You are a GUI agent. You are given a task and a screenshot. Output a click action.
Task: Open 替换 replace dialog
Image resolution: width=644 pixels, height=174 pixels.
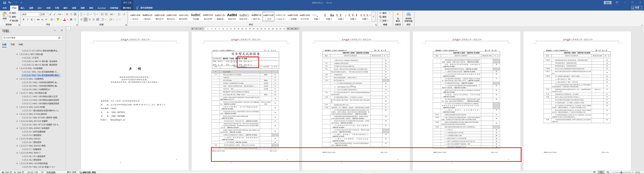383,17
